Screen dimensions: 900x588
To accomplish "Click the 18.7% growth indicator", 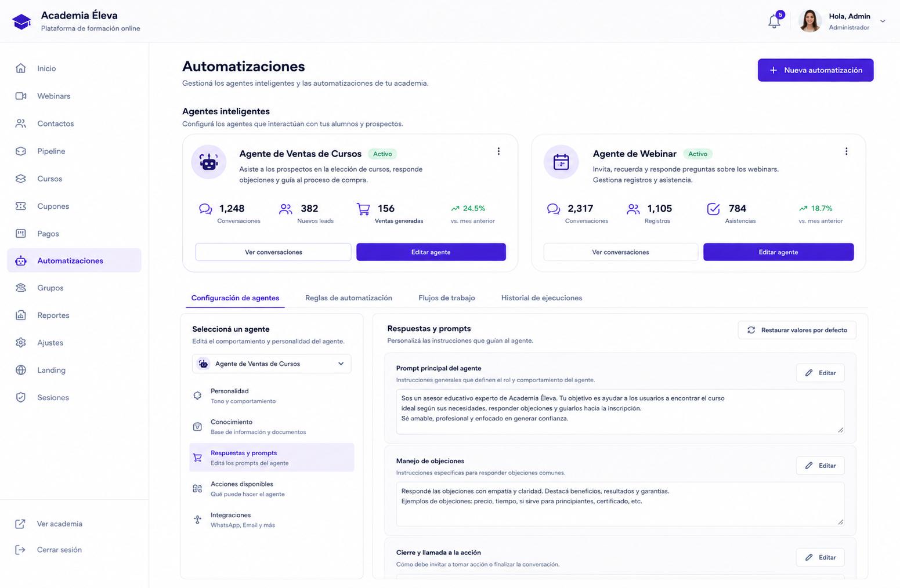I will tap(816, 208).
